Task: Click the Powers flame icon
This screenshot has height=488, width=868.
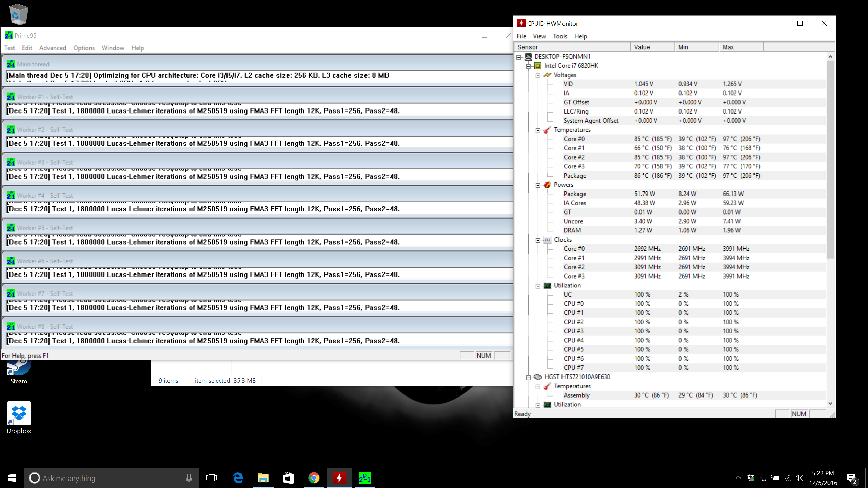Action: (547, 185)
